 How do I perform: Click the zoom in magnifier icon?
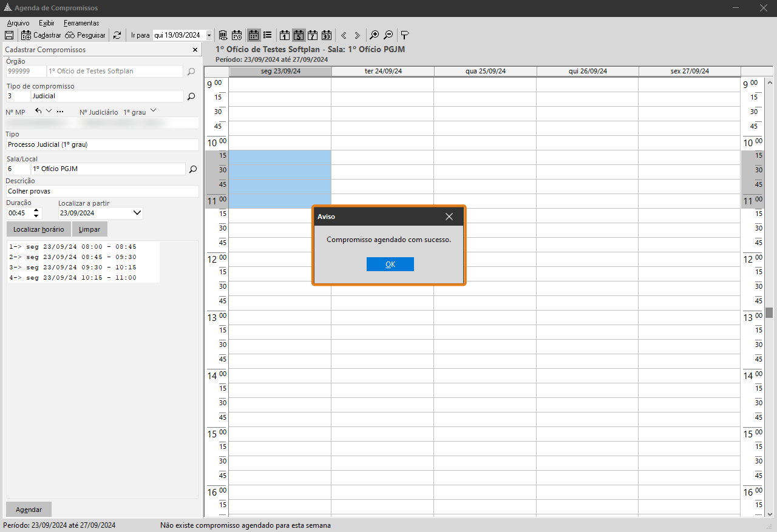point(375,35)
